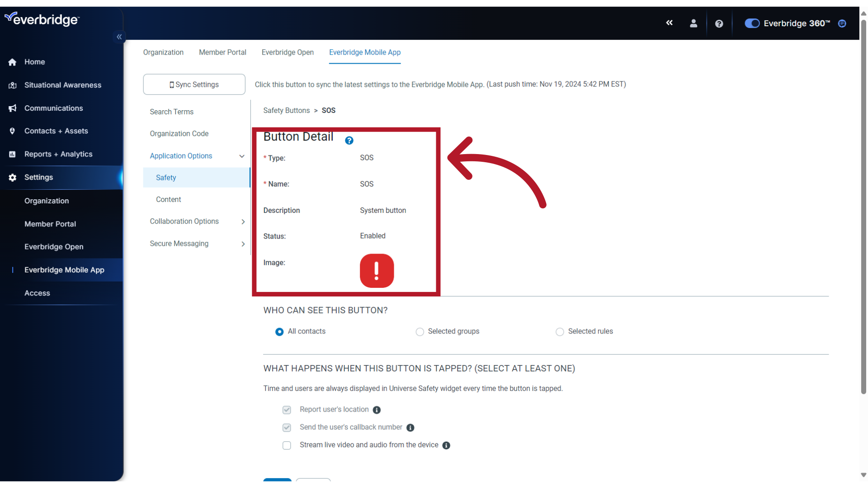Toggle Report user's location checkbox
Screen dimensions: 868x488
click(288, 409)
